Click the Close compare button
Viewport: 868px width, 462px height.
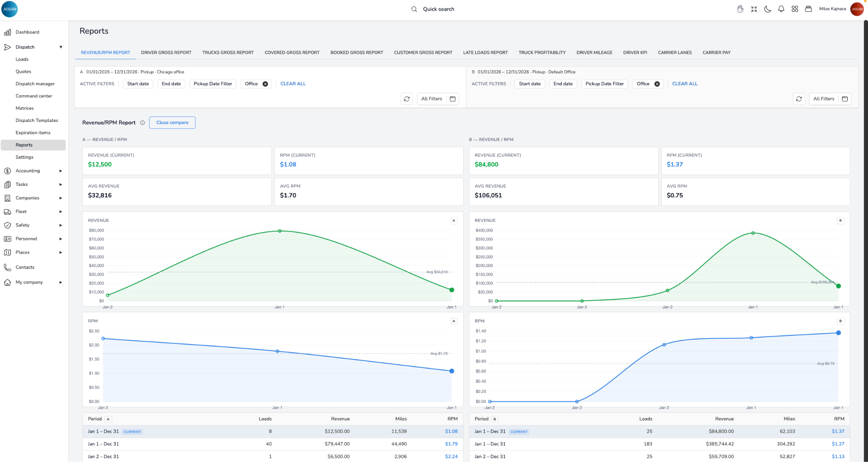coord(172,122)
